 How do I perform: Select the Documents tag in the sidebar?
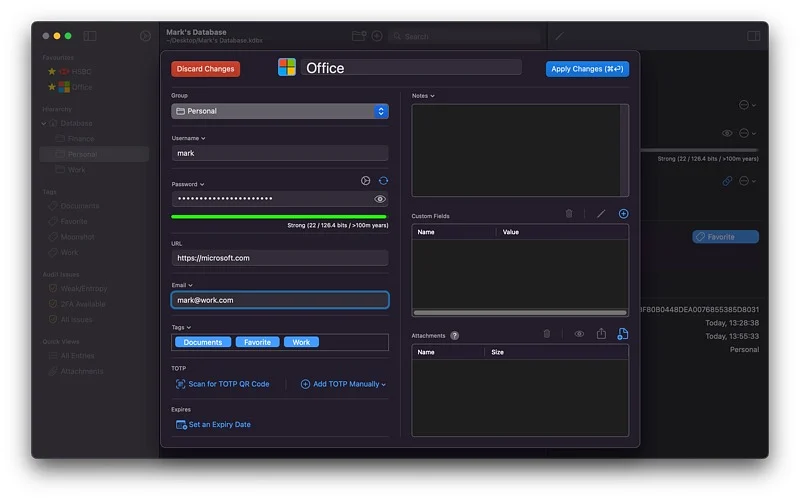[80, 206]
